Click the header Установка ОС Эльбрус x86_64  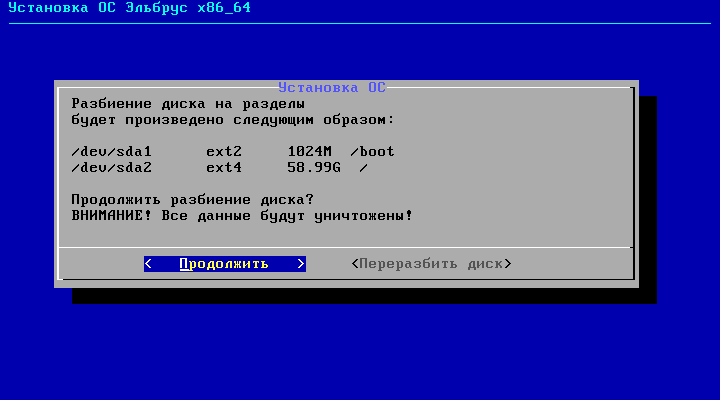(130, 8)
